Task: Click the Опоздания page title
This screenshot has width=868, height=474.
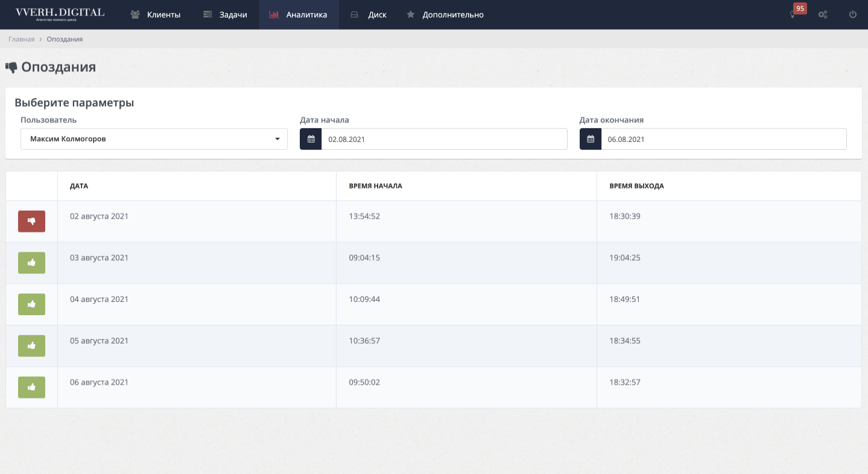Action: tap(59, 67)
